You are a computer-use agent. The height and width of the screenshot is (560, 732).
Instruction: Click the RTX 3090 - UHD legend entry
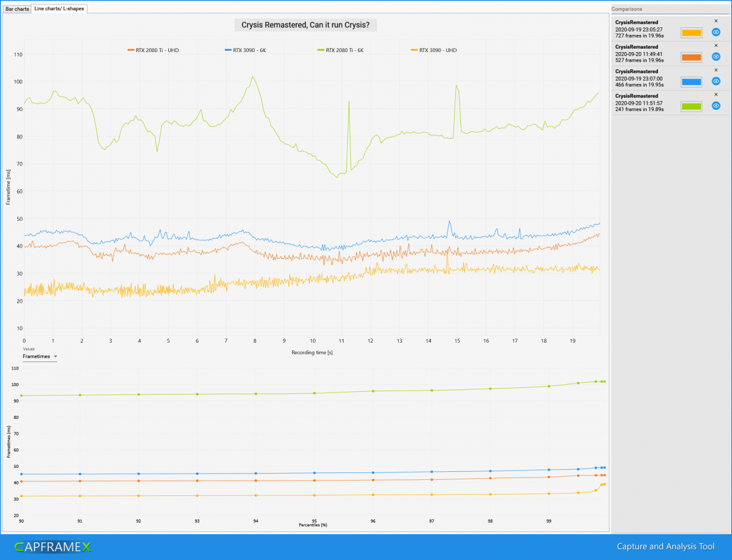[434, 50]
